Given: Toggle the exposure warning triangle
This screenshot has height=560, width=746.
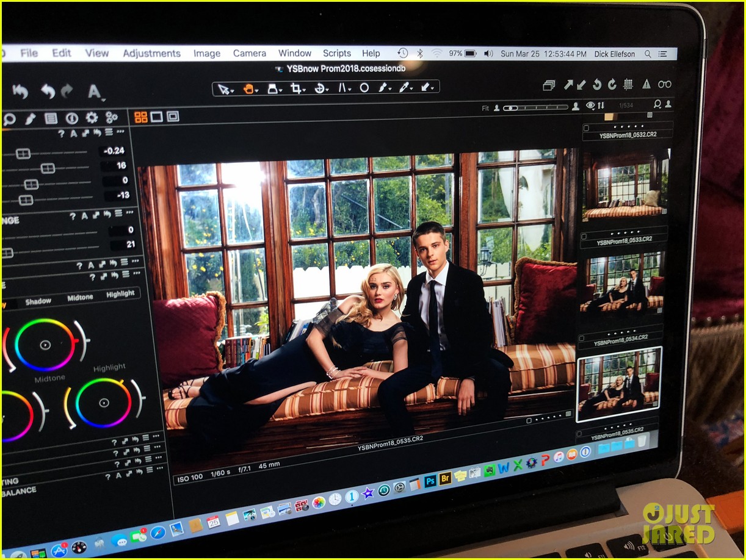Looking at the screenshot, I should click(647, 85).
